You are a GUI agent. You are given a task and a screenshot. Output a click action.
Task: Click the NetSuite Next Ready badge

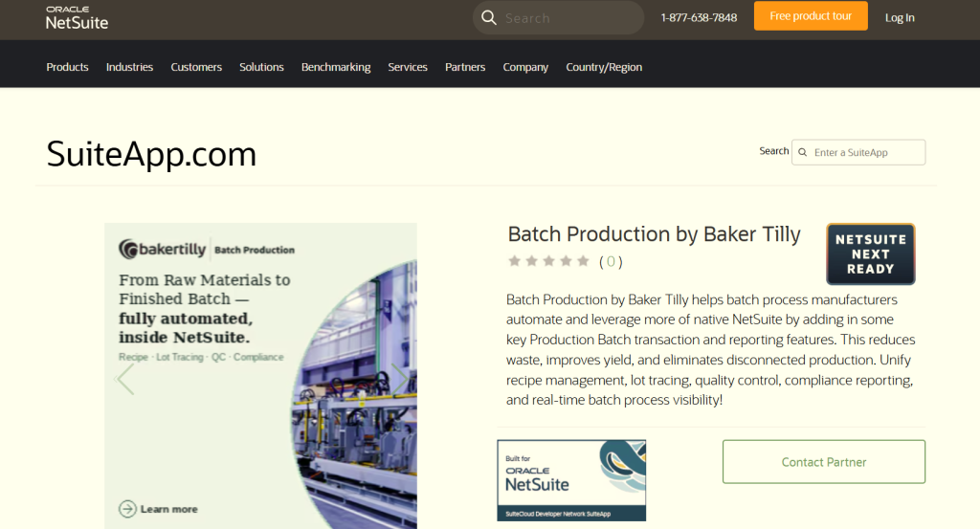pyautogui.click(x=871, y=254)
